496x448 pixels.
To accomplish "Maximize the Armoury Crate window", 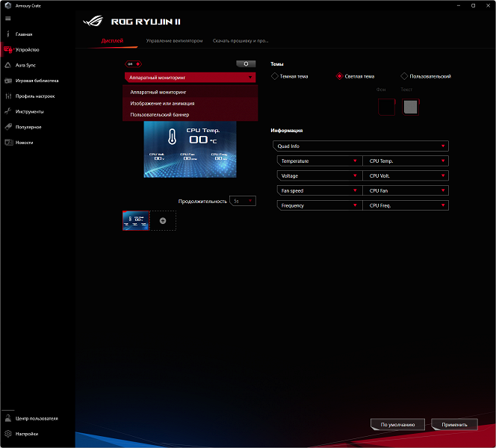I will coord(474,5).
